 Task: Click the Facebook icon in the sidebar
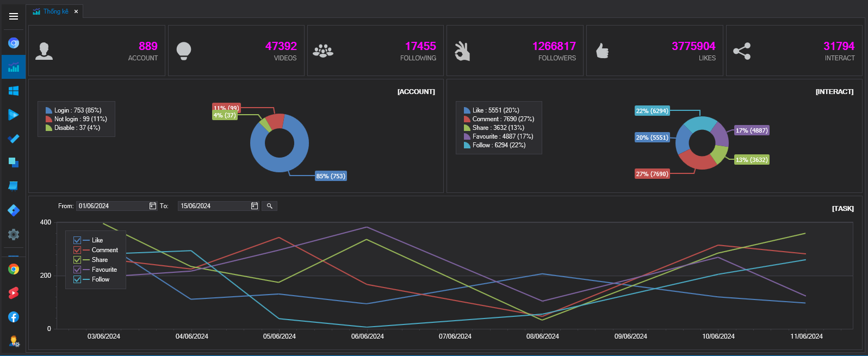[14, 317]
